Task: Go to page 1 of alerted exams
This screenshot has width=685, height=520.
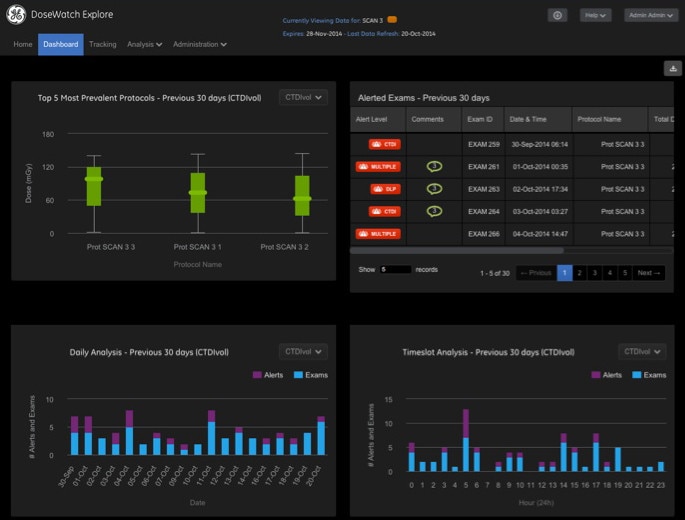Action: point(564,273)
